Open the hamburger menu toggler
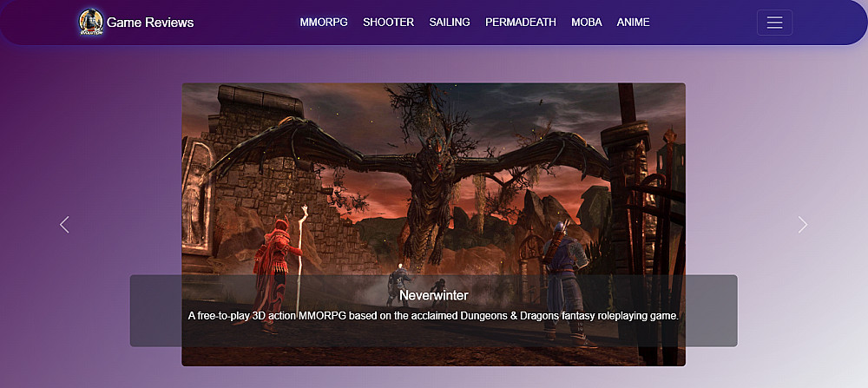Viewport: 868px width, 388px height. click(774, 23)
